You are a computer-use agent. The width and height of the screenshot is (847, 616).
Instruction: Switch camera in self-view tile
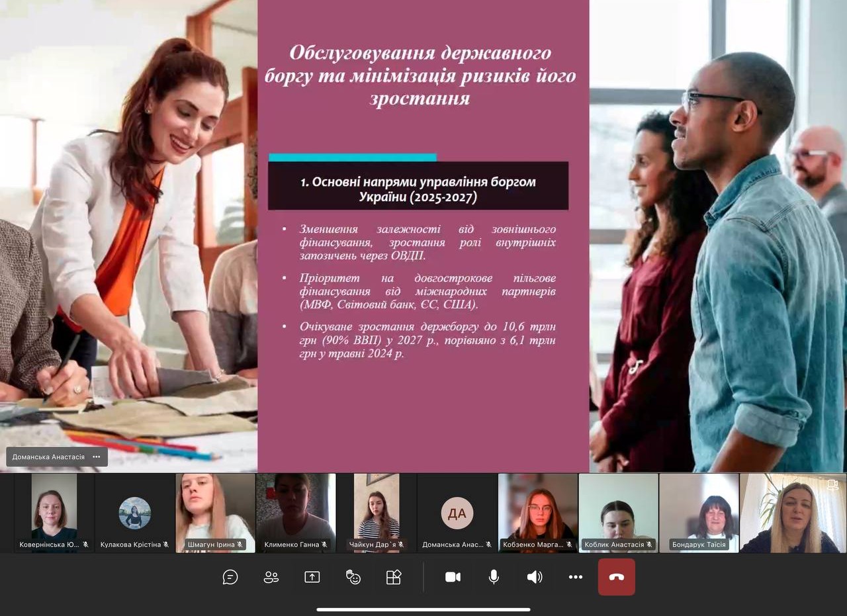point(832,484)
